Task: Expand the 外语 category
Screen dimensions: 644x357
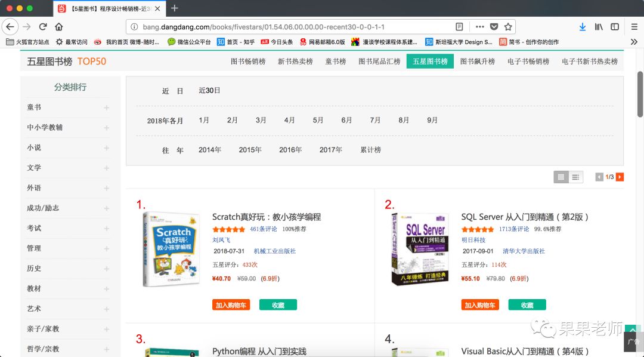Action: (x=106, y=189)
